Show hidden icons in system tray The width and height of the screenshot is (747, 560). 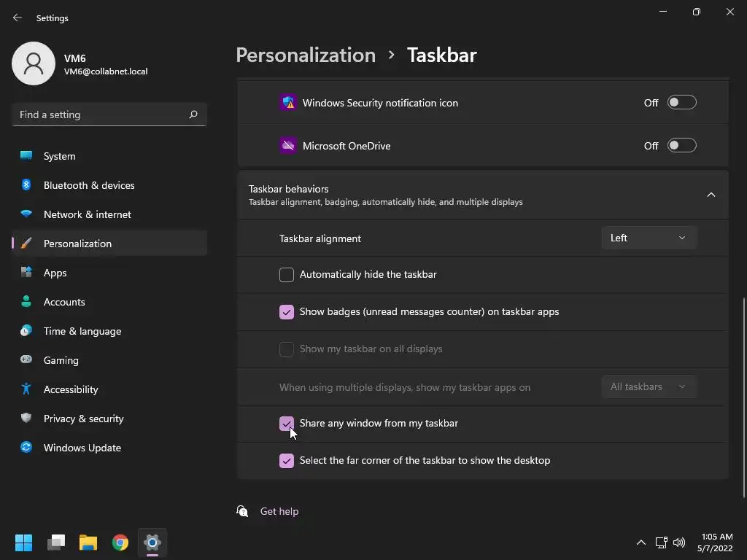tap(640, 542)
